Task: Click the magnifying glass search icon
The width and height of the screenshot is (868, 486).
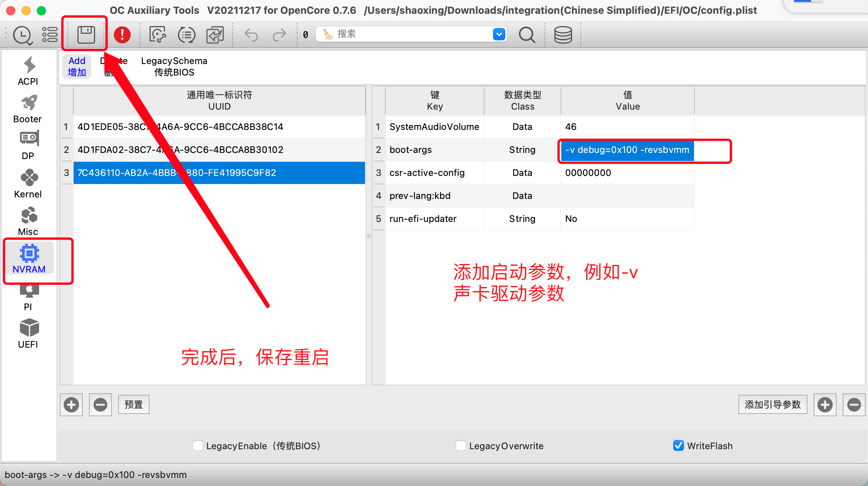Action: pyautogui.click(x=527, y=34)
